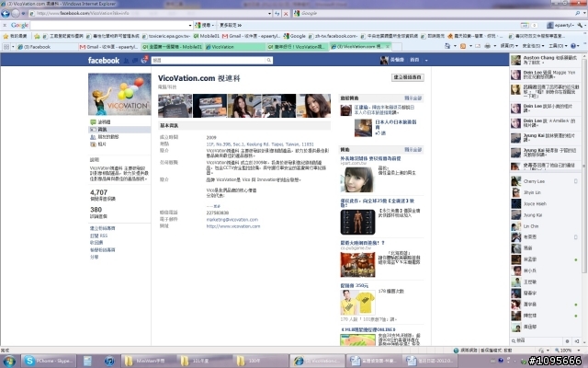Expand the address bar history dropdown
Image resolution: width=588 pixels, height=368 pixels.
pyautogui.click(x=269, y=14)
